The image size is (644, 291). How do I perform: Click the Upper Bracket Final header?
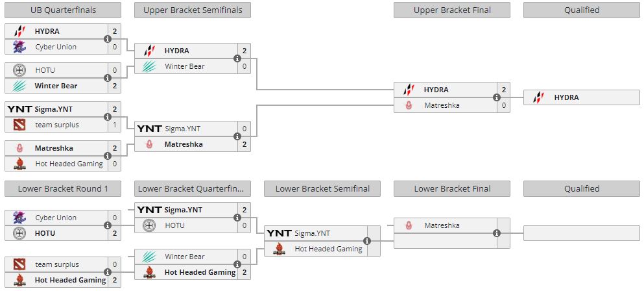coord(451,10)
